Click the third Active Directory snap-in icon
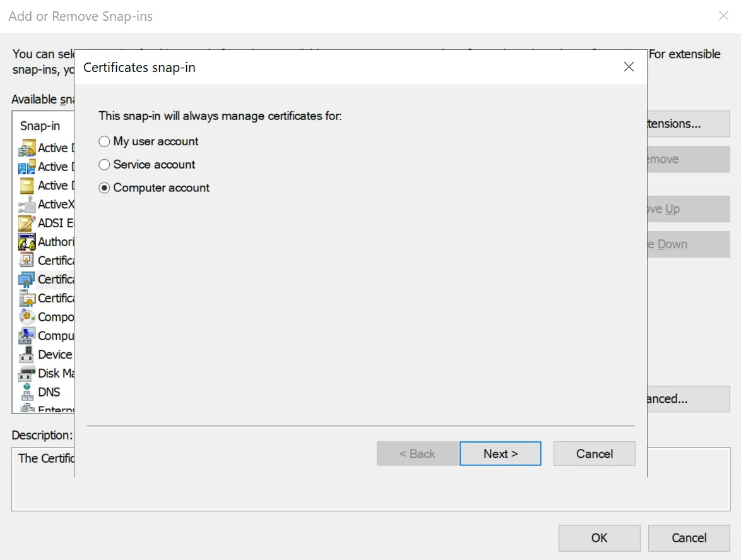Screen dimensions: 741x560 [x=27, y=186]
